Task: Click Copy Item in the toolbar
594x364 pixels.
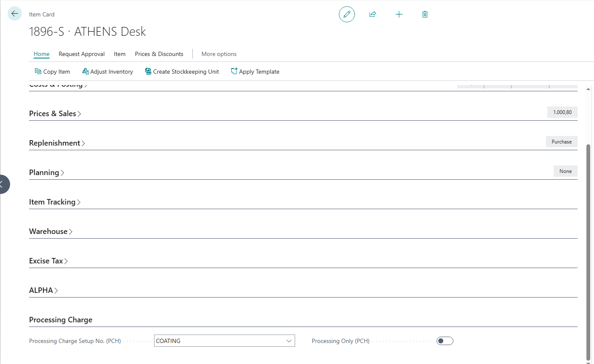Action: [53, 72]
